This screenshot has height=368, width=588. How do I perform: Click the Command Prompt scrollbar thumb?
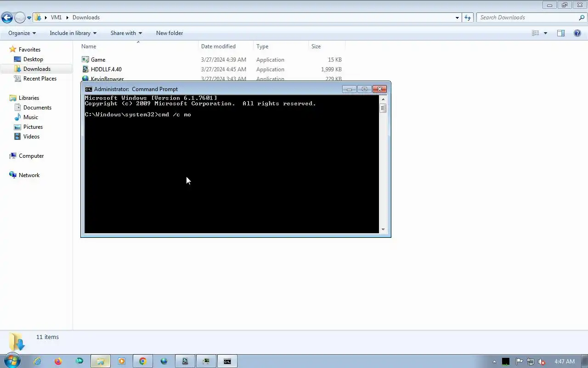[x=383, y=108]
